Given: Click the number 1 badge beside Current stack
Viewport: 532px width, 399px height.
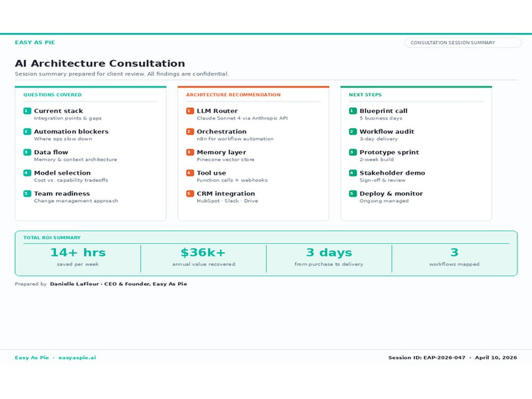Looking at the screenshot, I should (27, 111).
